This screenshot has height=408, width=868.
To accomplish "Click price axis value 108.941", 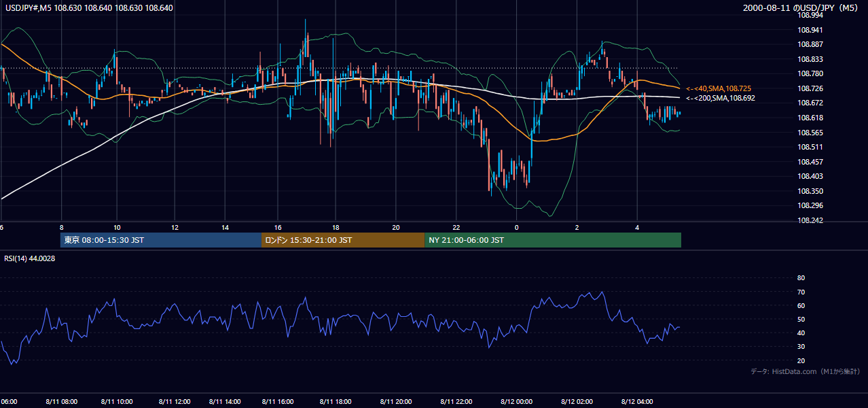I will tap(810, 30).
